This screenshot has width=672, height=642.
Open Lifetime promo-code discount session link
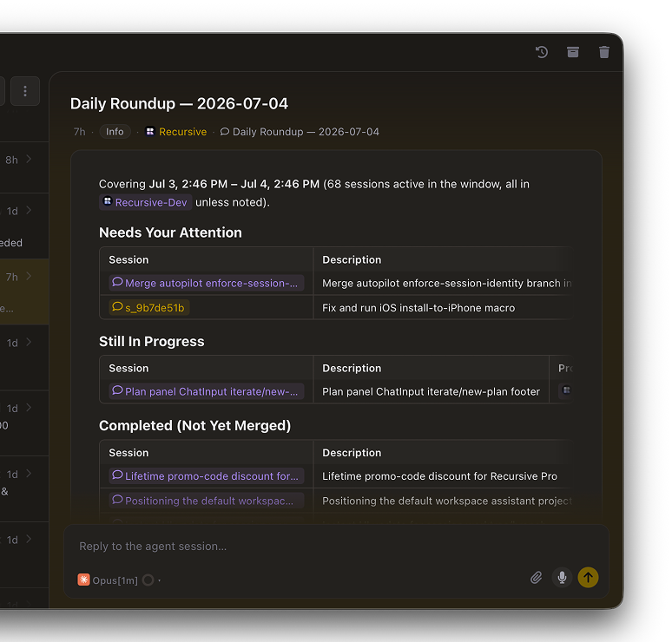click(207, 475)
